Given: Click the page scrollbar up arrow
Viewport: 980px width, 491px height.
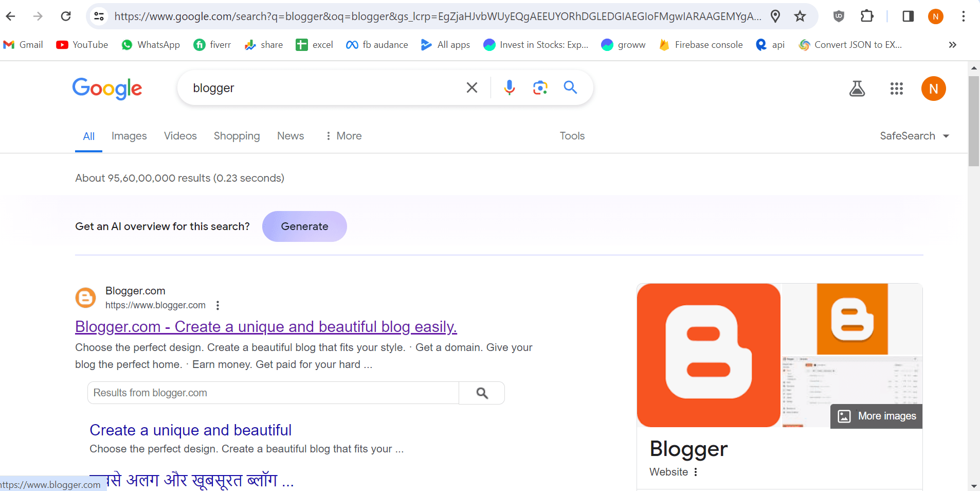Looking at the screenshot, I should (x=974, y=68).
